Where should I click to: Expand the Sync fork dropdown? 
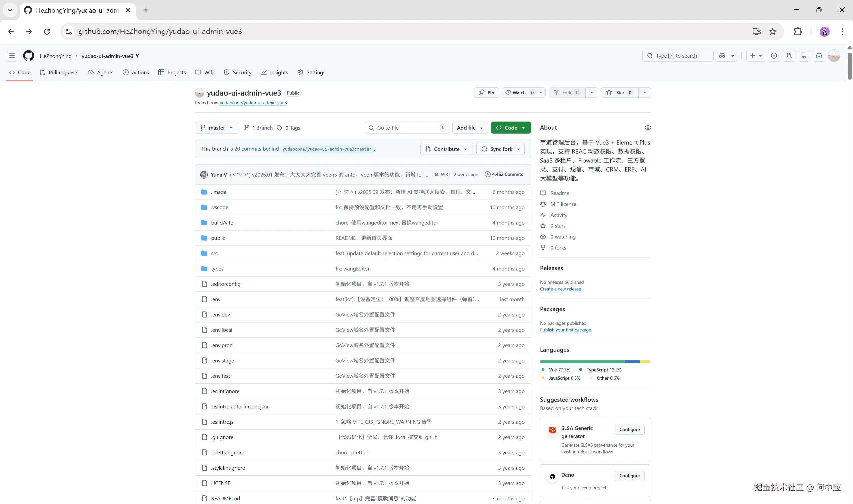(501, 149)
